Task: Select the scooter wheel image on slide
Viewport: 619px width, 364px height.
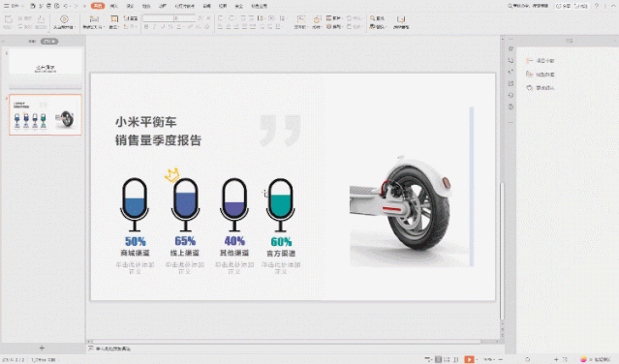Action: [x=409, y=211]
